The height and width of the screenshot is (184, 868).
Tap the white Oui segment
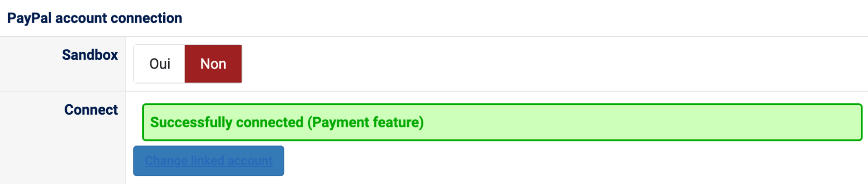tap(160, 64)
